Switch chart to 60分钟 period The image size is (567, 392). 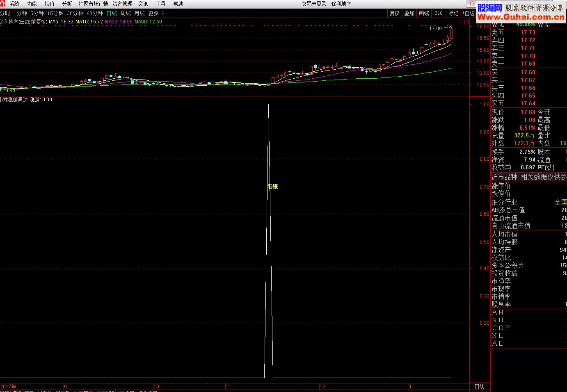95,14
